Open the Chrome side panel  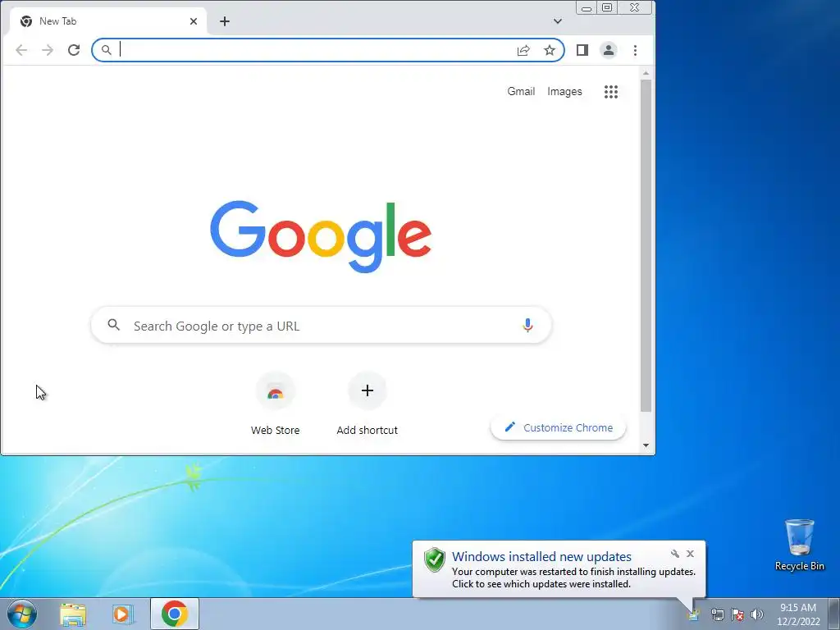pyautogui.click(x=582, y=50)
